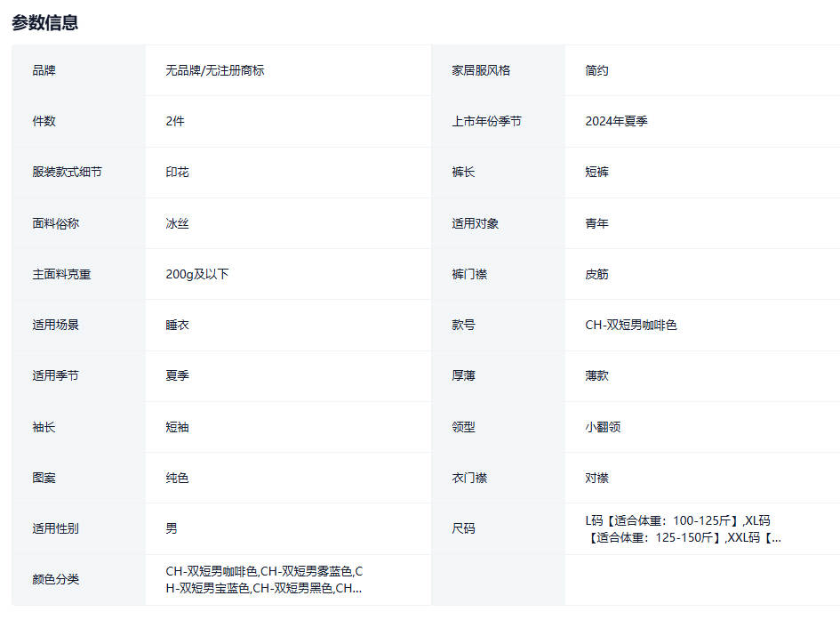Click the 2件 piece count value
Screen dimensions: 840x620
pyautogui.click(x=175, y=121)
